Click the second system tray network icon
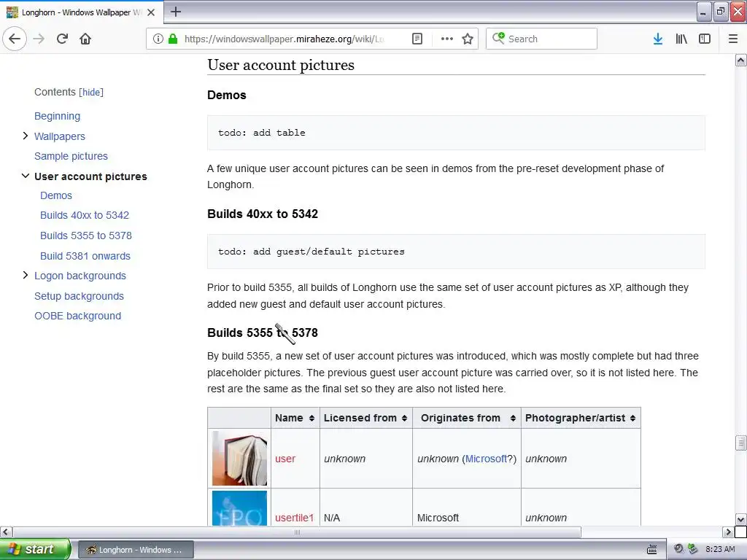The height and width of the screenshot is (560, 747). tap(692, 549)
